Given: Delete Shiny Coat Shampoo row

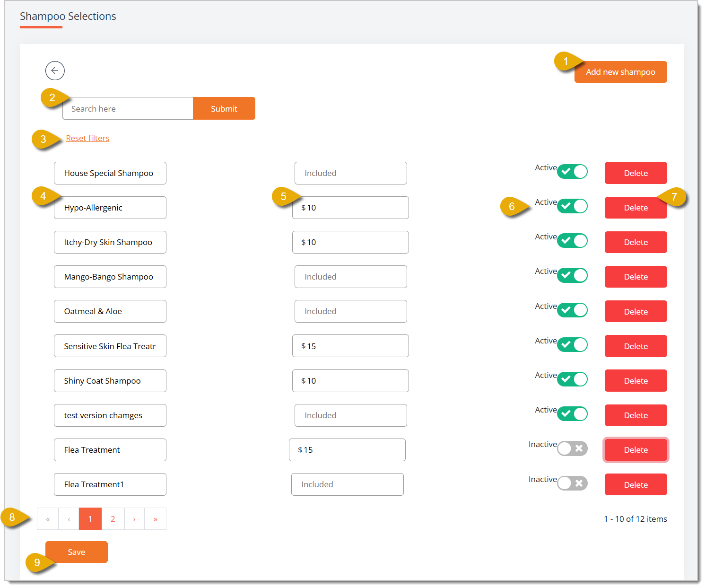Looking at the screenshot, I should click(636, 380).
